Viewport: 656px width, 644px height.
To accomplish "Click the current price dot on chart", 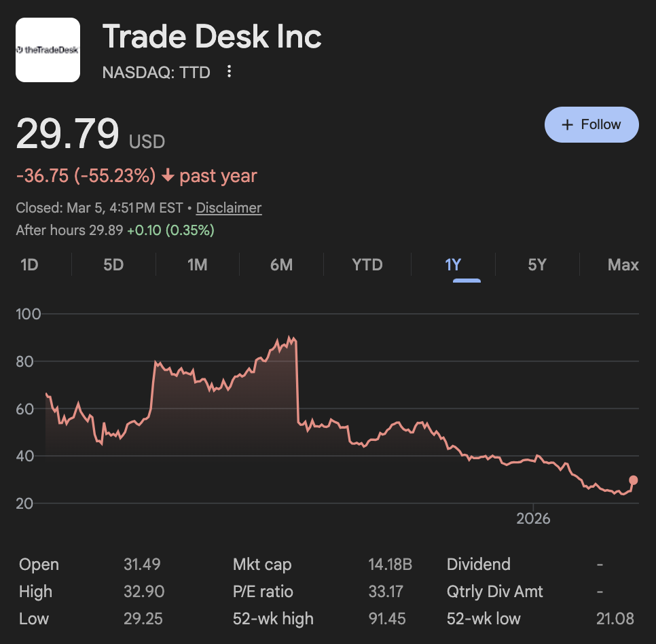I will [x=634, y=480].
